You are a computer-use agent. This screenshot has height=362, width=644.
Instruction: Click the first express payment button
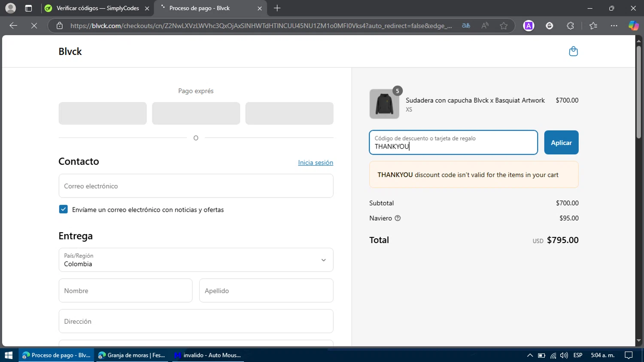click(103, 113)
